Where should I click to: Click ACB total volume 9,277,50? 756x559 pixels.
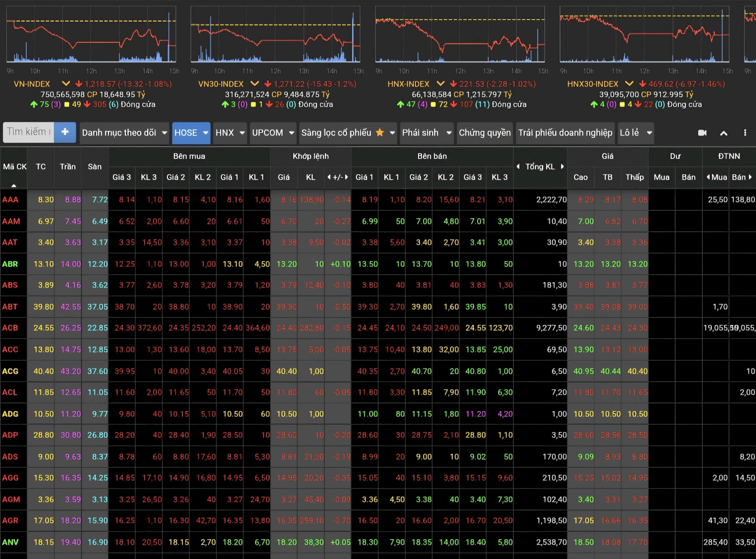pyautogui.click(x=551, y=328)
